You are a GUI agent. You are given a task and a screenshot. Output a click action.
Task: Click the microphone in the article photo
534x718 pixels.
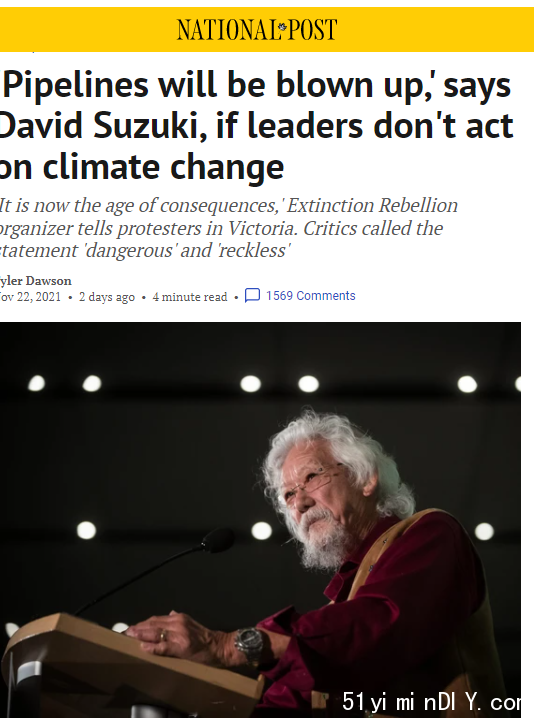pos(218,540)
